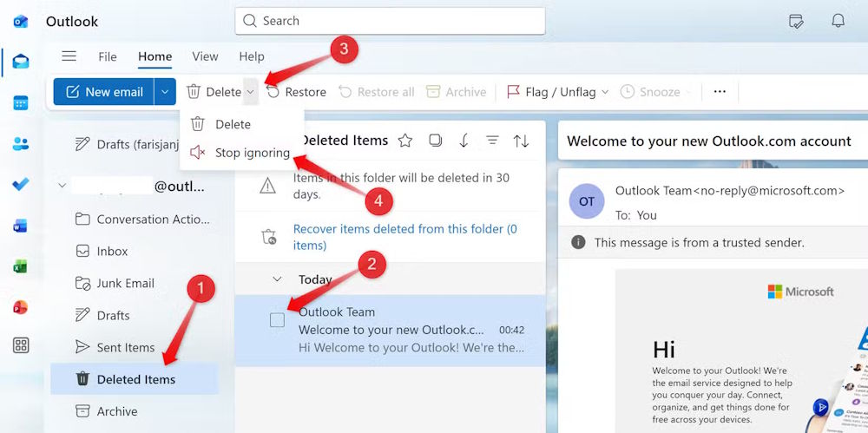Launch PowerPoint from the sidebar

point(21,307)
